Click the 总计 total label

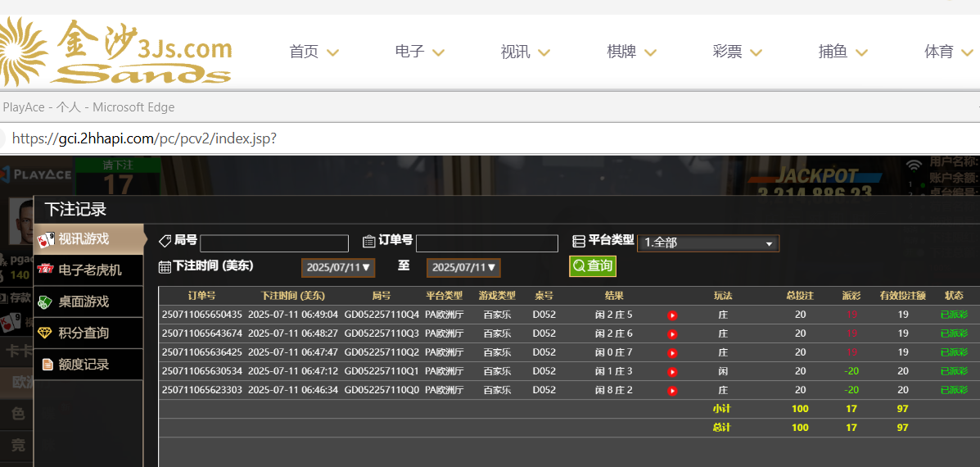(722, 428)
